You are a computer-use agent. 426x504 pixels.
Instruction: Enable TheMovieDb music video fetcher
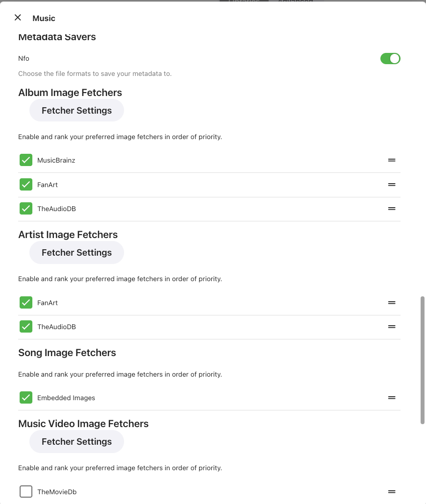(x=26, y=492)
